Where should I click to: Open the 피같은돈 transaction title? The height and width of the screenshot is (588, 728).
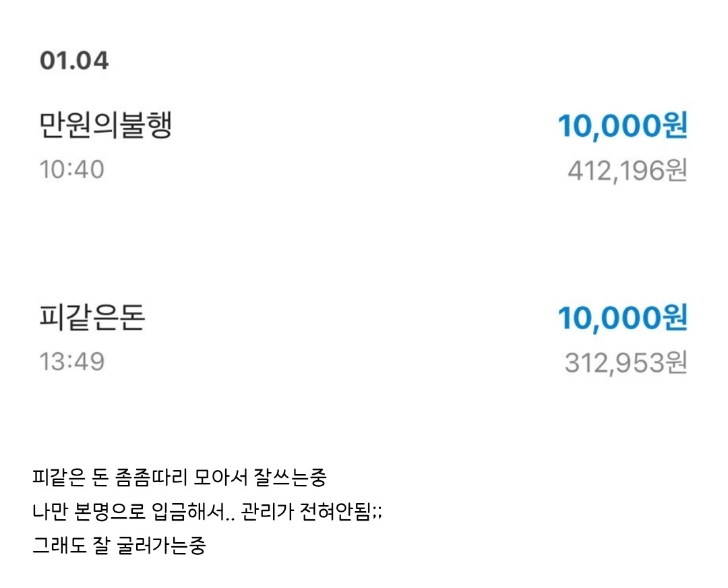coord(92,318)
